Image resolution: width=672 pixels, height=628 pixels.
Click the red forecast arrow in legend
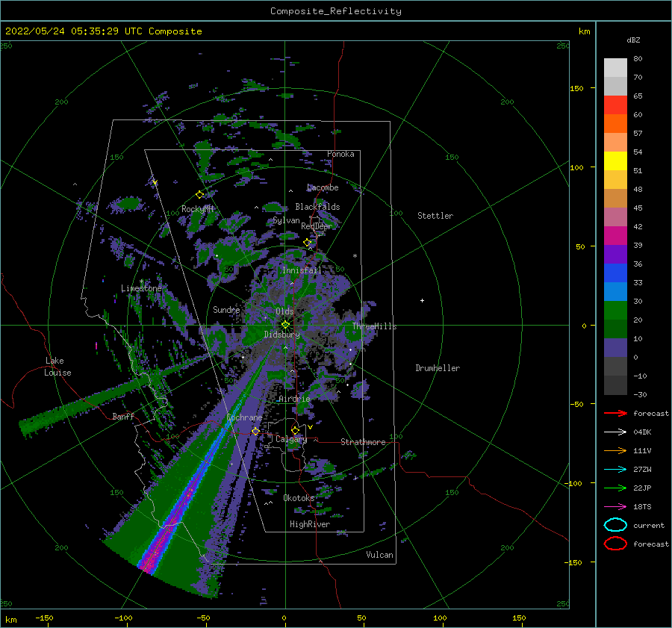click(615, 413)
